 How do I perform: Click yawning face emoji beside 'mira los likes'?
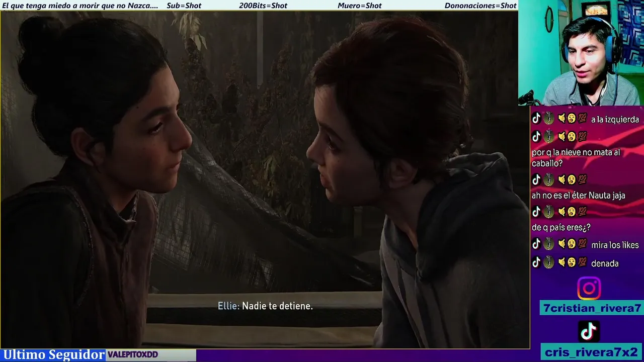tap(572, 244)
